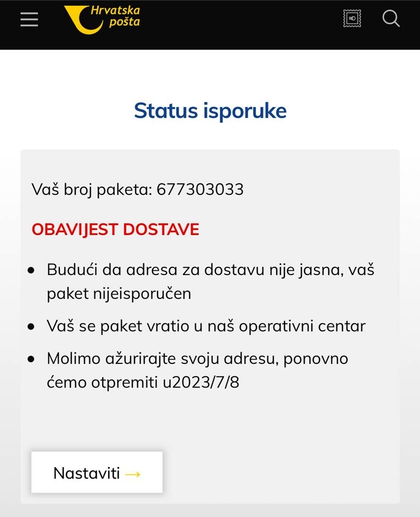The height and width of the screenshot is (517, 420).
Task: Click the Vaš broj paketa label
Action: 92,189
